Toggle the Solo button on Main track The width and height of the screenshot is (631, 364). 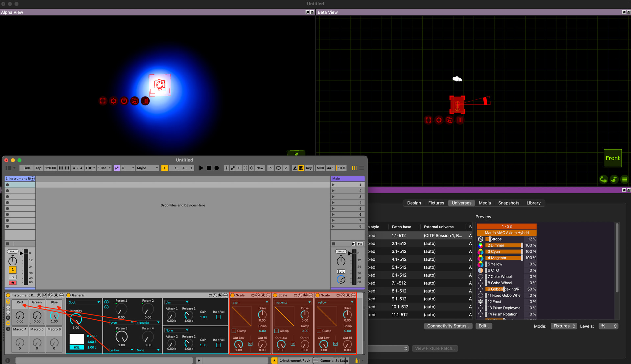(341, 271)
